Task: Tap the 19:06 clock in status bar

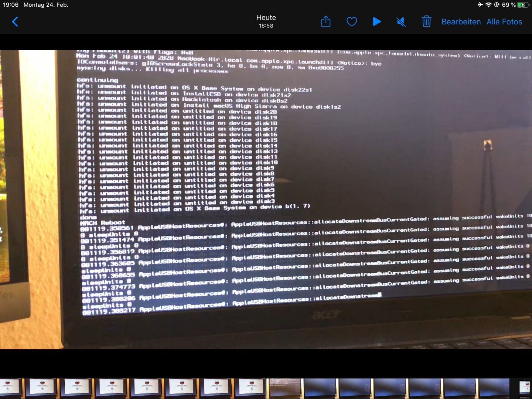Action: [x=11, y=5]
